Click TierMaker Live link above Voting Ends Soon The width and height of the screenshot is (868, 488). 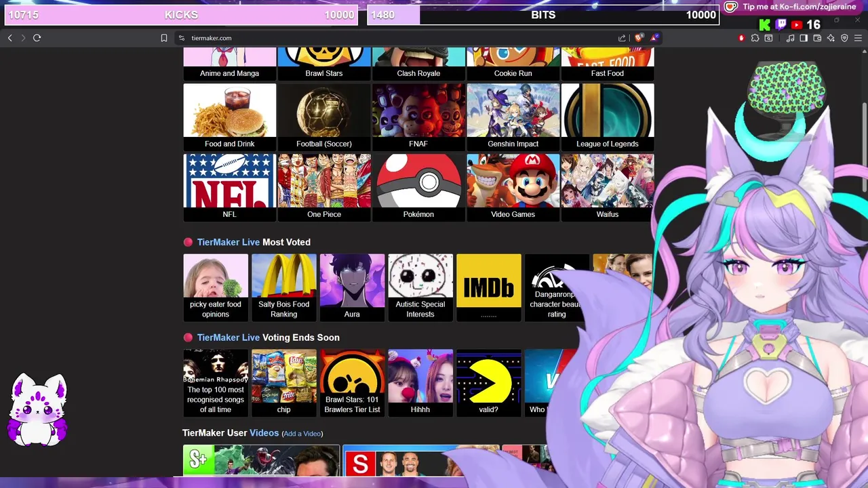229,338
